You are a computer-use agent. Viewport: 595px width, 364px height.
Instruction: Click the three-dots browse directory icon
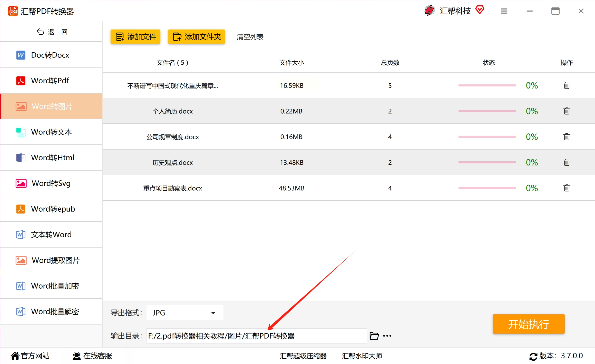coord(387,336)
